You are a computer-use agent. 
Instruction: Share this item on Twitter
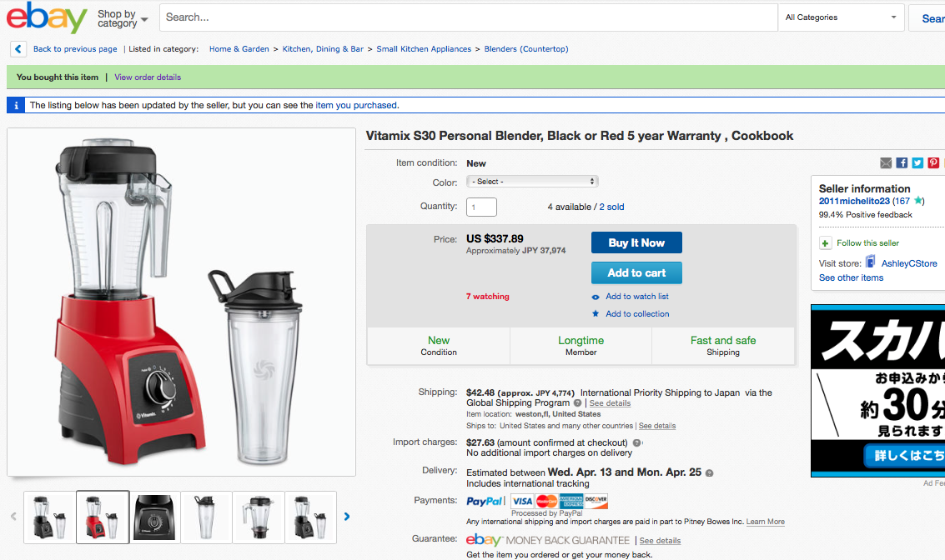[x=917, y=162]
